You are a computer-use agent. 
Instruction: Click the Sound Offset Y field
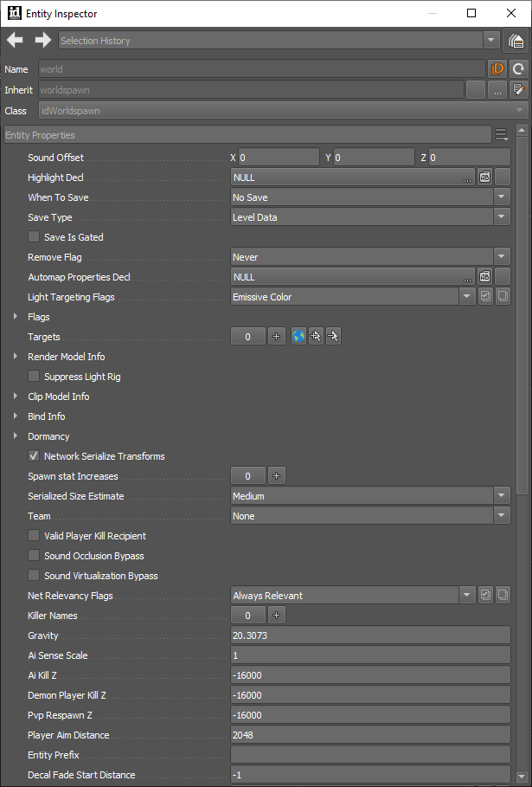374,157
